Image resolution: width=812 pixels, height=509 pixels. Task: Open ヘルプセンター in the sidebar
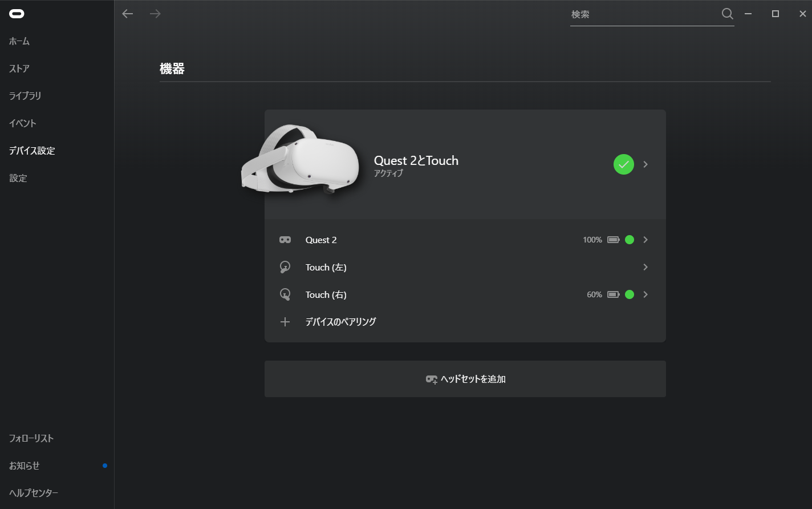34,493
